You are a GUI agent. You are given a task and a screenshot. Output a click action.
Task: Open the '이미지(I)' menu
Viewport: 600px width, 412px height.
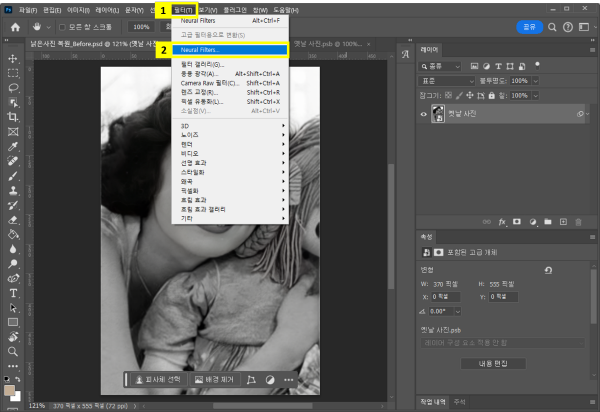(78, 10)
